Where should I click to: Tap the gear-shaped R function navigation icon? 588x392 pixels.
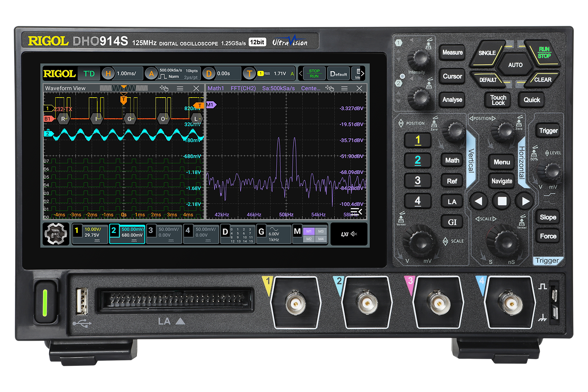click(56, 234)
